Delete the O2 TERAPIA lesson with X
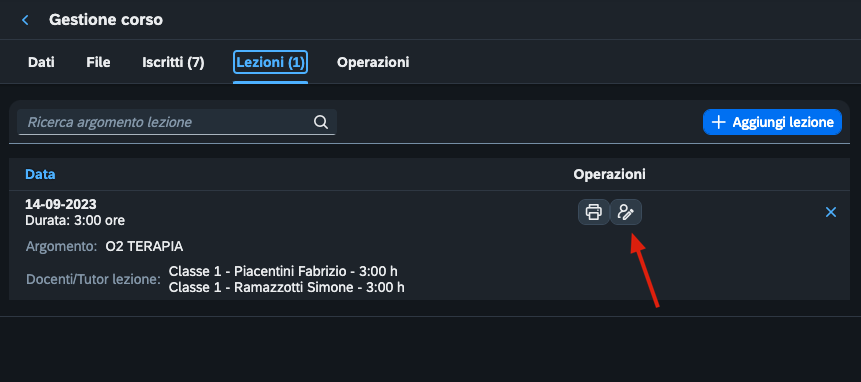861x382 pixels. point(831,212)
